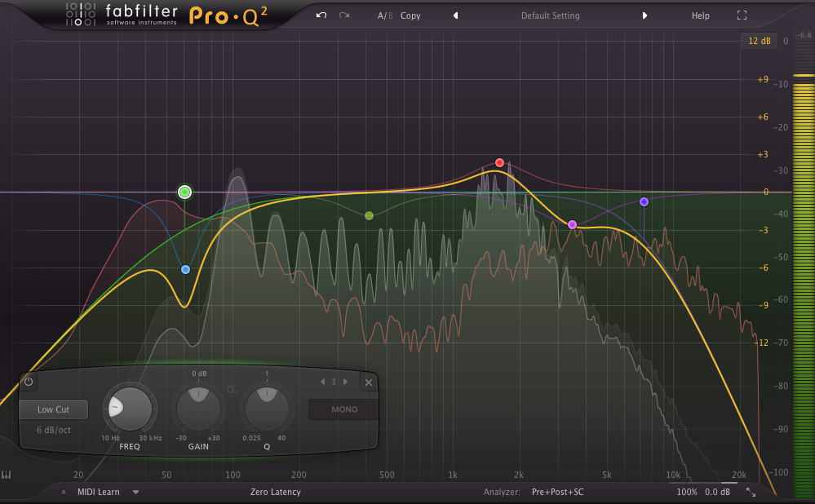The image size is (815, 504).
Task: Toggle the piano display icon
Action: 7,475
